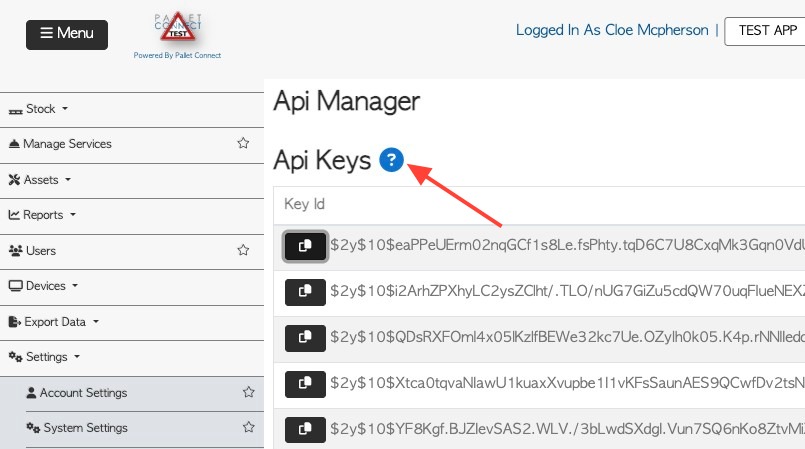Click the Api Keys help question icon
805x449 pixels.
(x=391, y=159)
